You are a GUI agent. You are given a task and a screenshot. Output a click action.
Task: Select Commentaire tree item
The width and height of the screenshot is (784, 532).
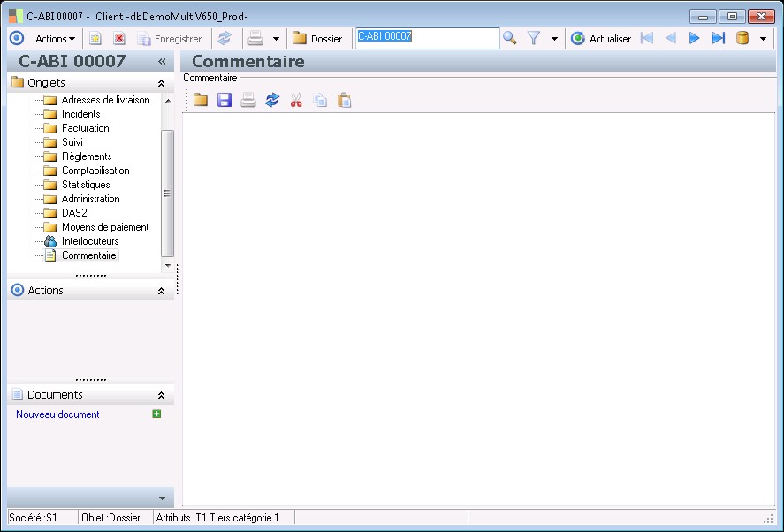pyautogui.click(x=89, y=255)
